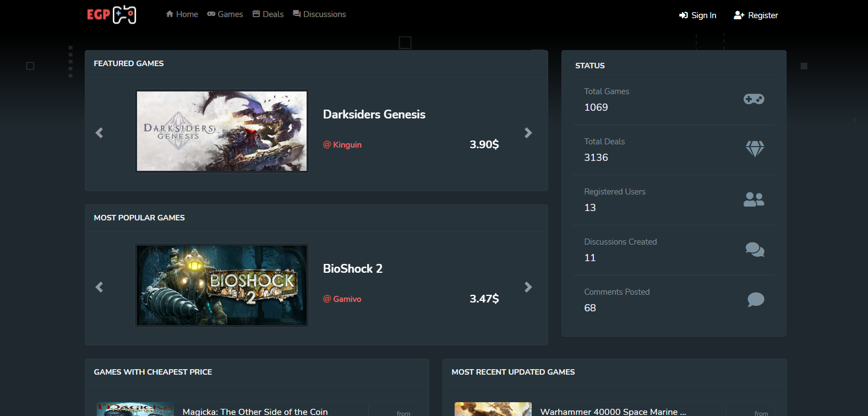Image resolution: width=868 pixels, height=416 pixels.
Task: Click the Registered Users people icon
Action: (x=754, y=199)
